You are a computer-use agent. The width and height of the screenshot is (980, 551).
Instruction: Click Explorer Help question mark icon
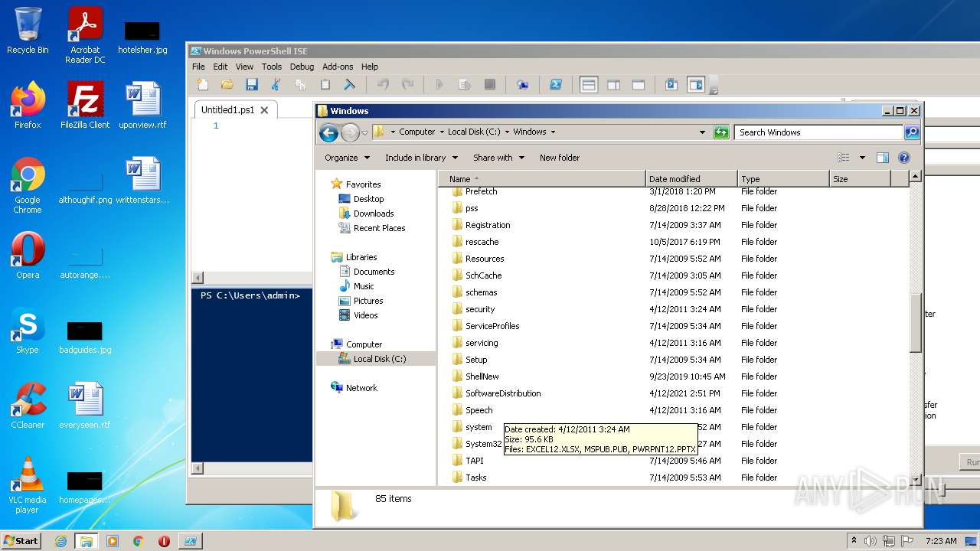tap(904, 158)
